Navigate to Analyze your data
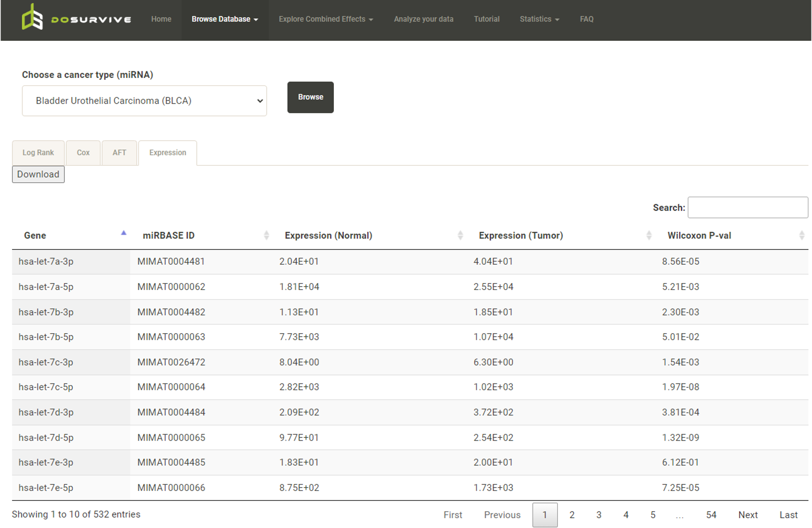 point(423,19)
